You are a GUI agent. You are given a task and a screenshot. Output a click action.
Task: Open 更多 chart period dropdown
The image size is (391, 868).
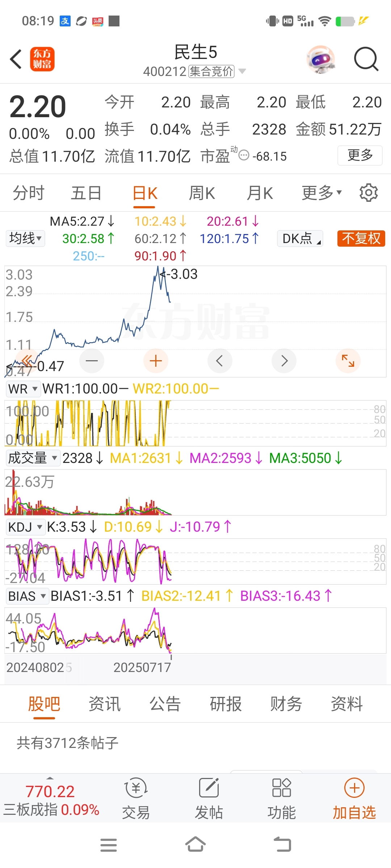pos(322,193)
